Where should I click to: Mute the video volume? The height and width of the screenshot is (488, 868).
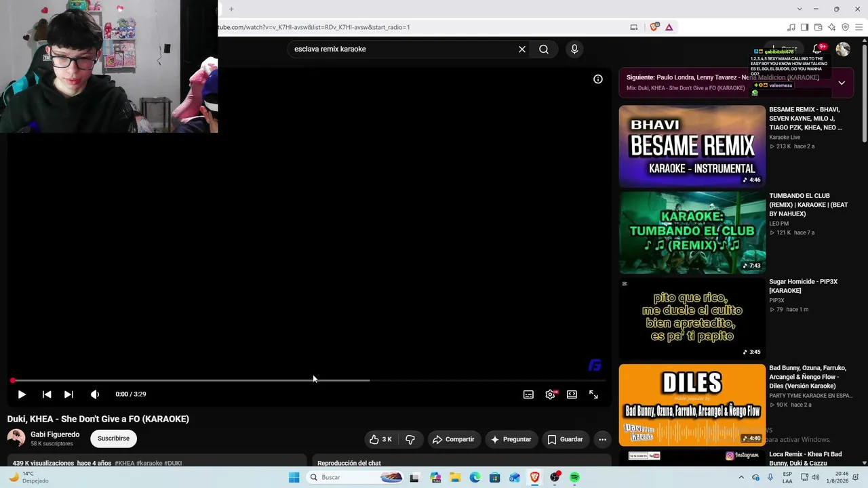[x=95, y=394]
